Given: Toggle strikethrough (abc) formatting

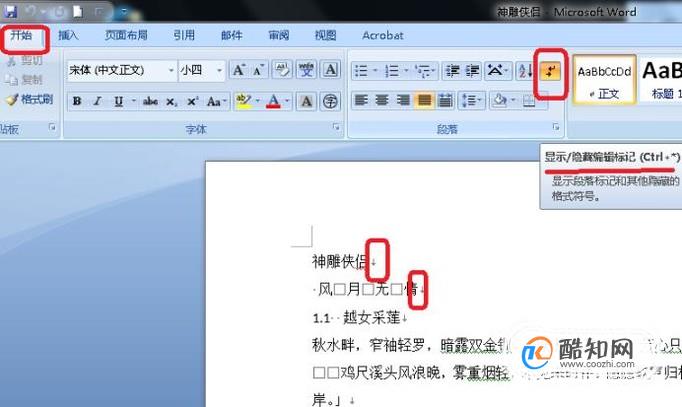Looking at the screenshot, I should [150, 101].
